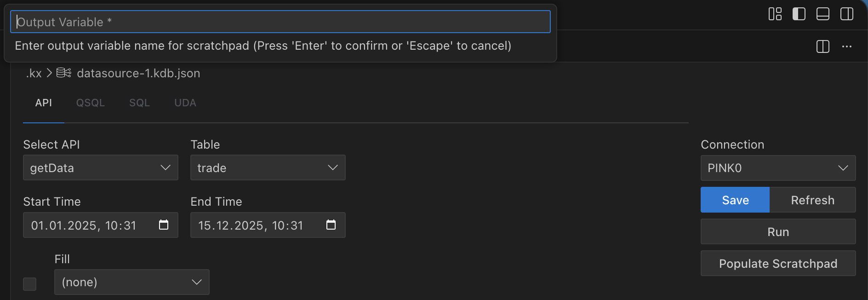Open the Connection dropdown showing PINK0

(x=777, y=167)
